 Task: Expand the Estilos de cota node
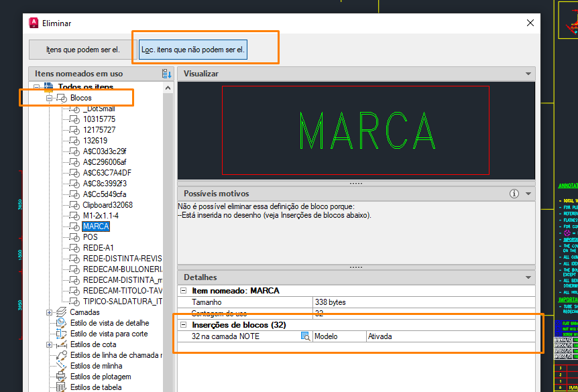49,344
